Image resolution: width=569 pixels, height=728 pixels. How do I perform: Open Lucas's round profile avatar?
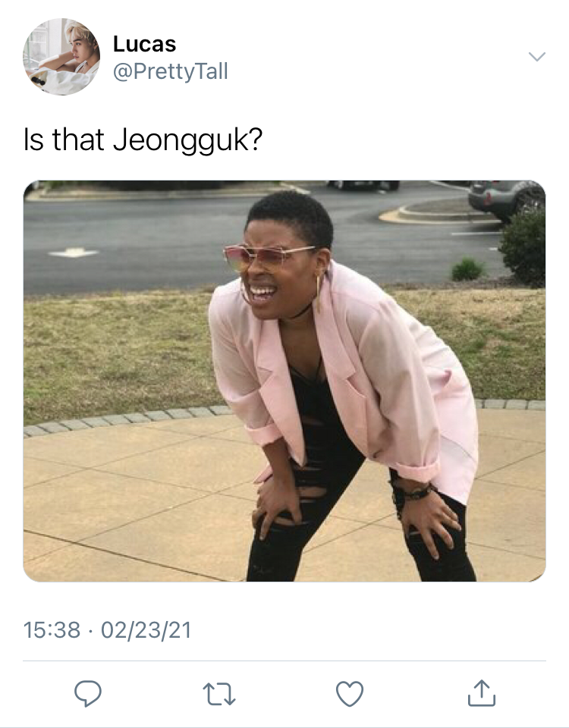tap(61, 57)
